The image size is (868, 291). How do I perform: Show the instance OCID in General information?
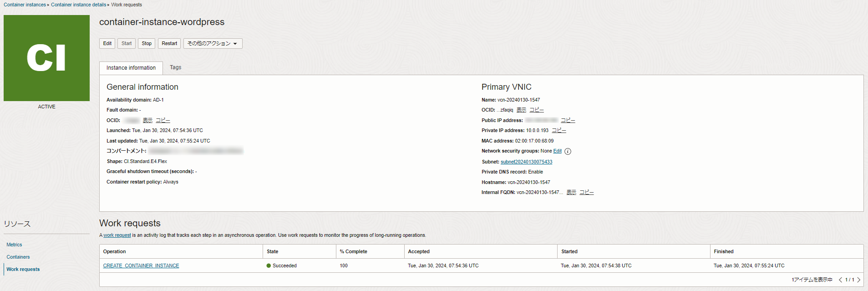147,121
